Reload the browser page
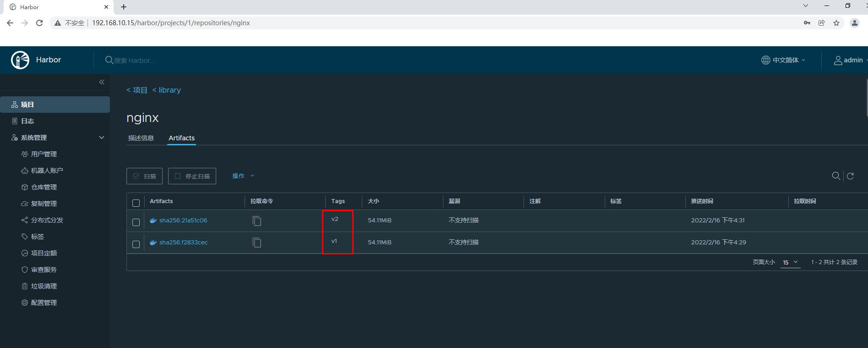 click(x=39, y=23)
